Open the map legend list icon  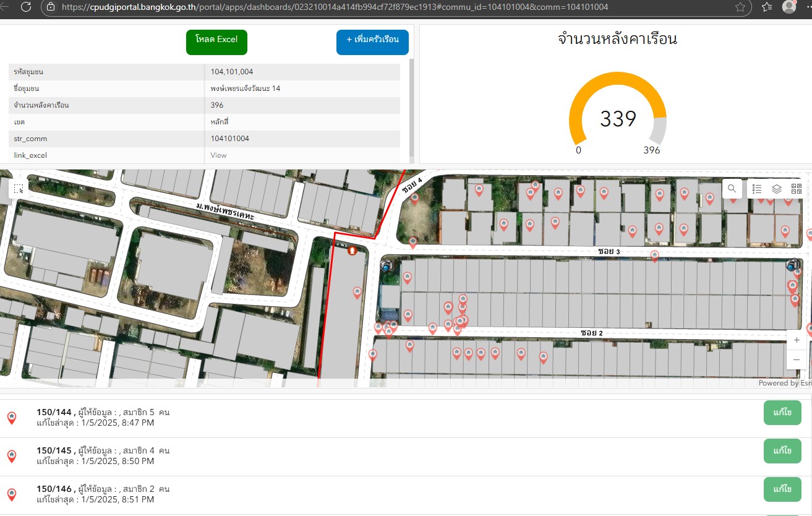coord(757,189)
